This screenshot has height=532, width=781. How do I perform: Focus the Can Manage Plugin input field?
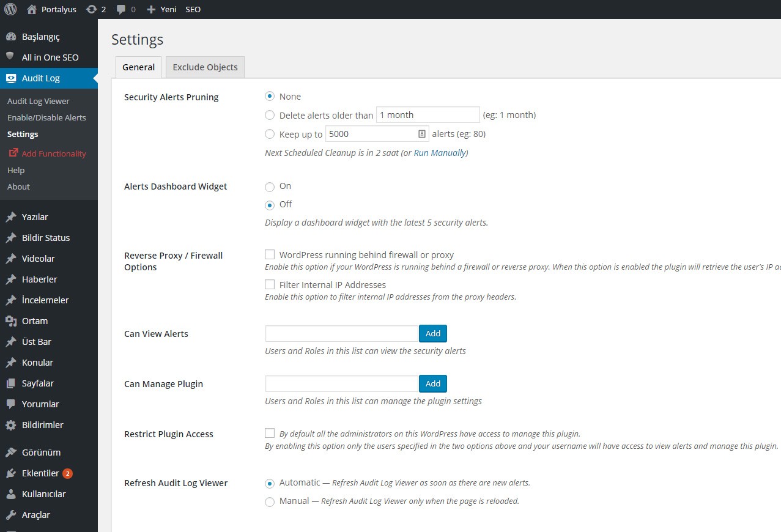click(x=342, y=383)
